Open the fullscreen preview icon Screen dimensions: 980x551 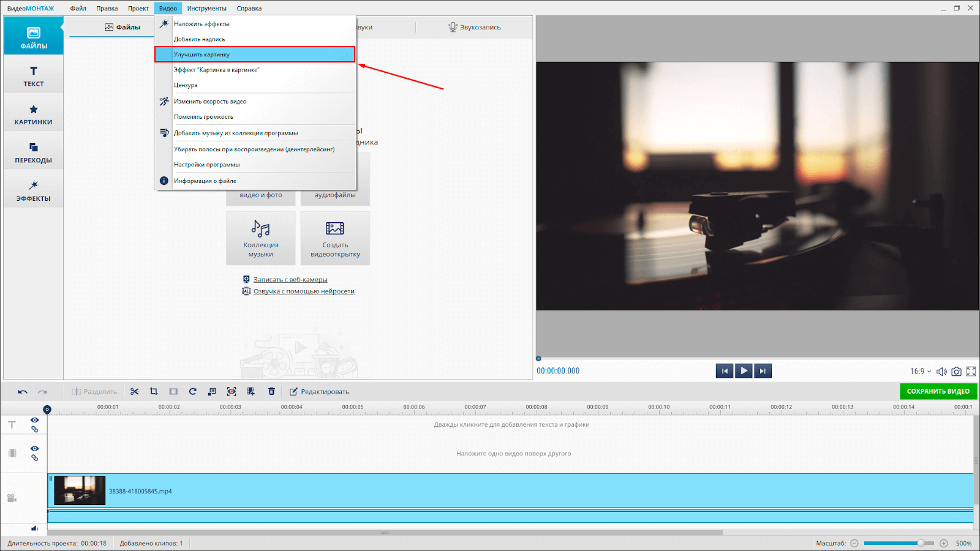pyautogui.click(x=971, y=371)
